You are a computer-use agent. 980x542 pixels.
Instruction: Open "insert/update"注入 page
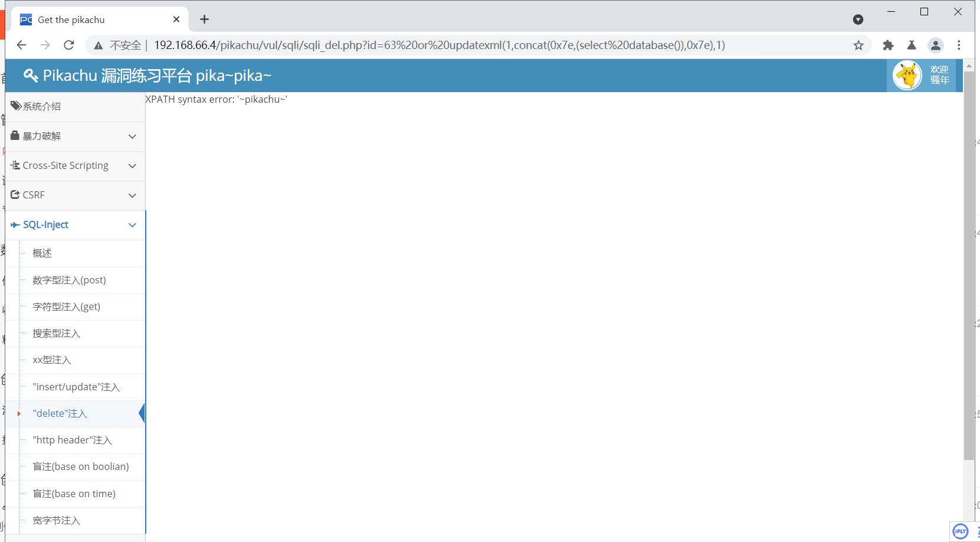(x=76, y=387)
